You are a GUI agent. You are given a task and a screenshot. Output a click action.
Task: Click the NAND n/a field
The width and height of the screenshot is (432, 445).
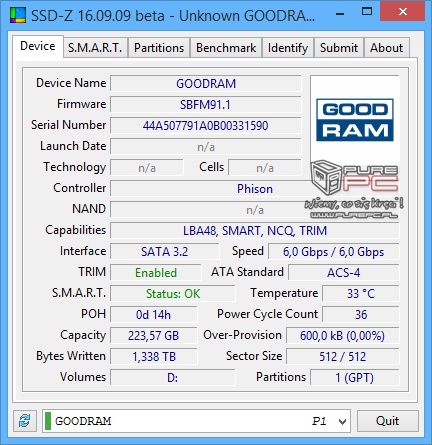tap(255, 210)
